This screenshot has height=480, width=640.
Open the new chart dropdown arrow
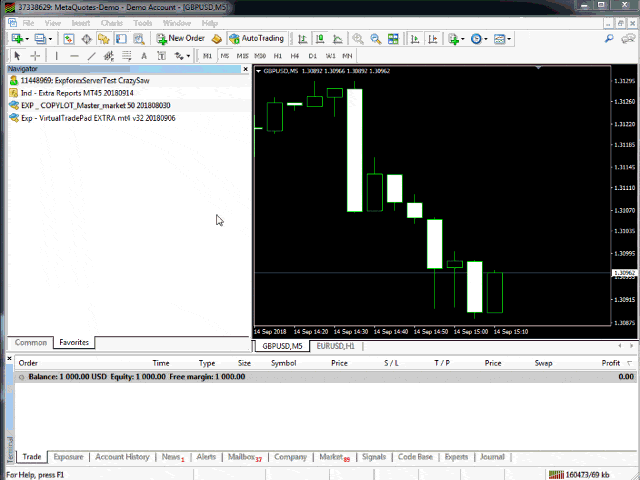pyautogui.click(x=27, y=39)
